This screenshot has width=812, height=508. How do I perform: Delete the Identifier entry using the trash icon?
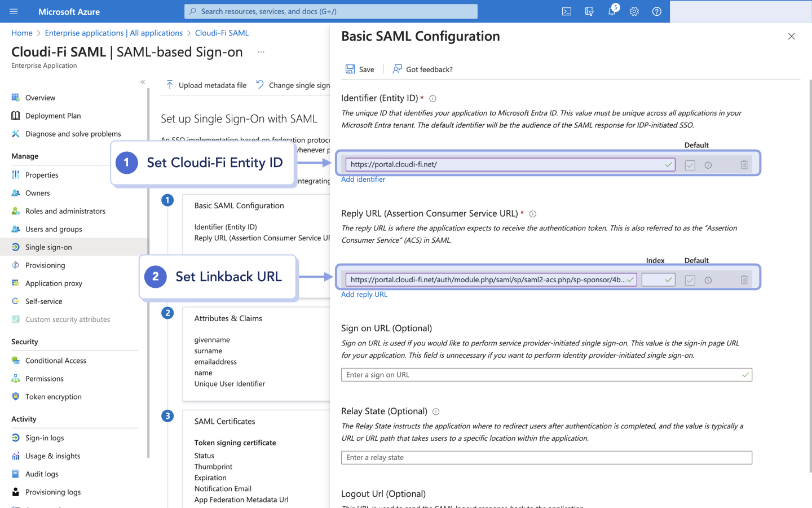click(744, 164)
